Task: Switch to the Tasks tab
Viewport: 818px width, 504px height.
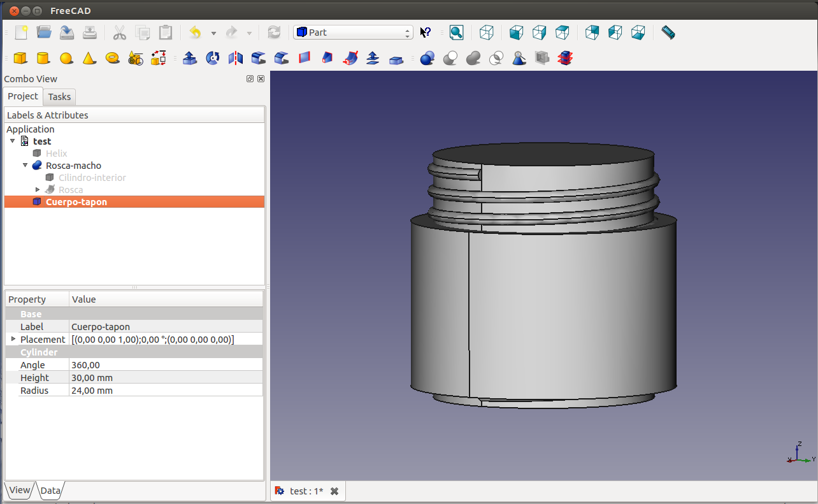Action: coord(59,97)
